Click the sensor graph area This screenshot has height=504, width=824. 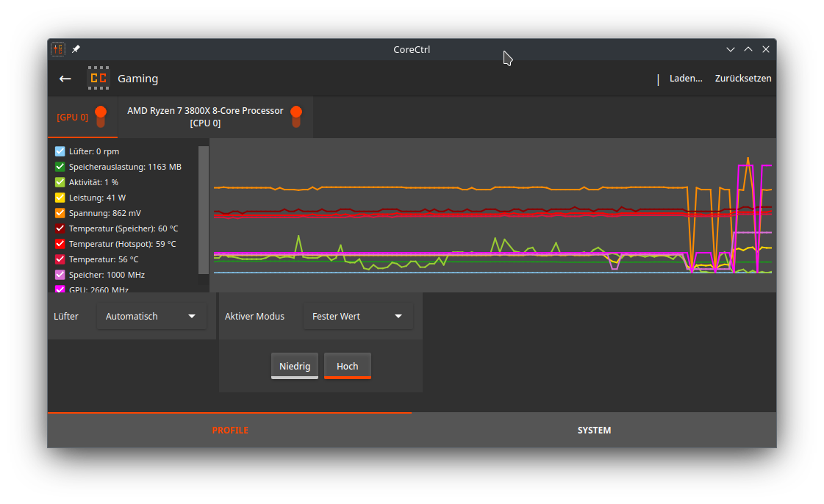click(493, 215)
